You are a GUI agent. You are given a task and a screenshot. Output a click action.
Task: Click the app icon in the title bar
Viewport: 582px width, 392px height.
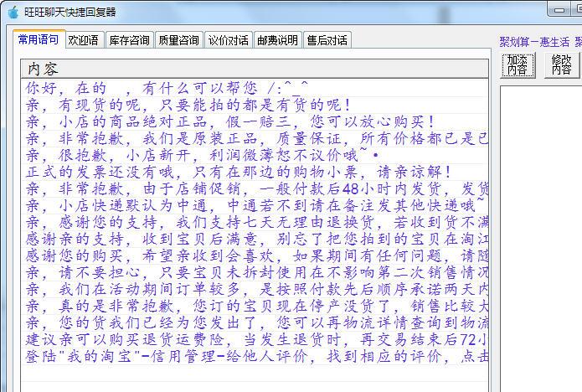click(x=12, y=12)
